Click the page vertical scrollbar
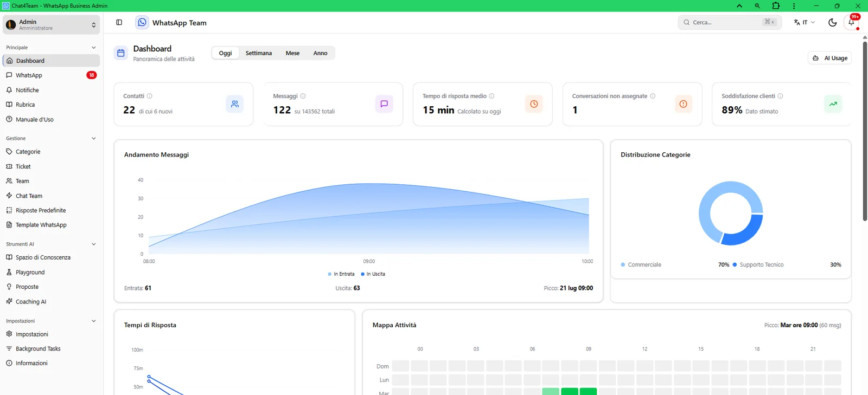The height and width of the screenshot is (395, 868). [865, 130]
